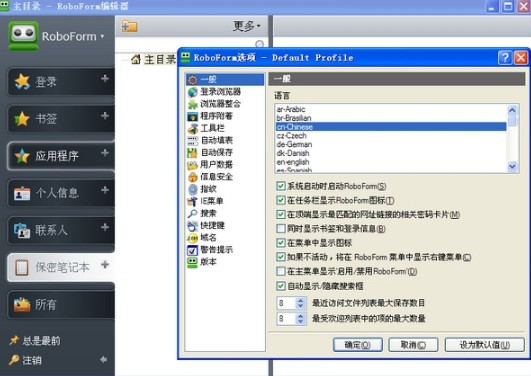Click the language list scrollbar down arrow
The image size is (531, 376).
[512, 167]
